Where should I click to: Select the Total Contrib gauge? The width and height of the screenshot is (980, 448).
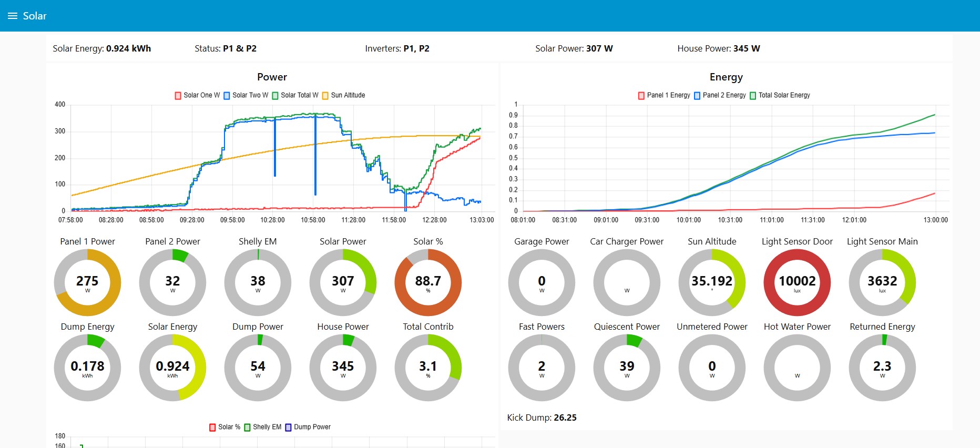(x=428, y=368)
